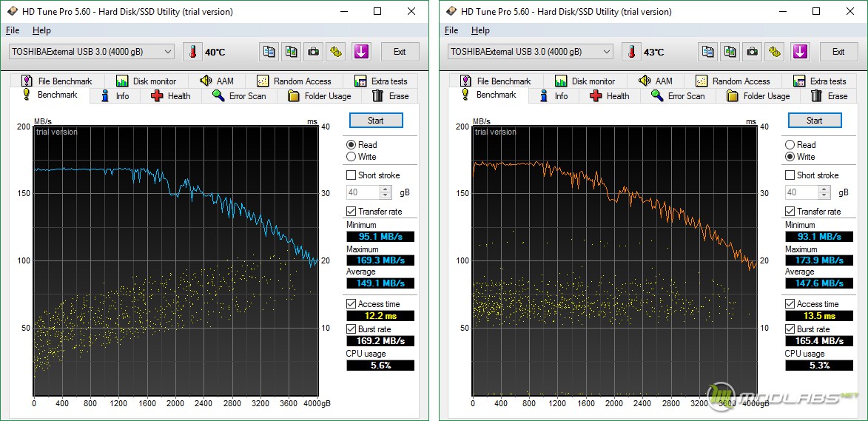The image size is (868, 421).
Task: Start the read benchmark in left window
Action: click(x=376, y=120)
